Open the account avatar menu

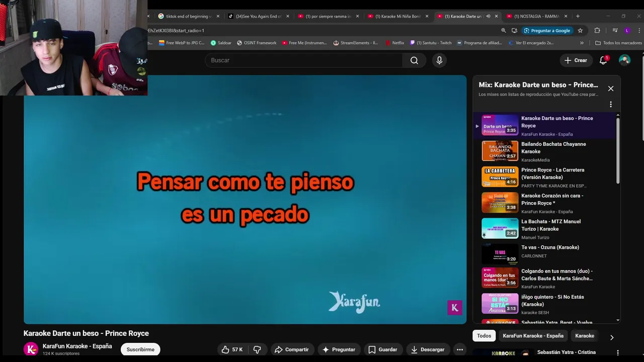pyautogui.click(x=624, y=60)
